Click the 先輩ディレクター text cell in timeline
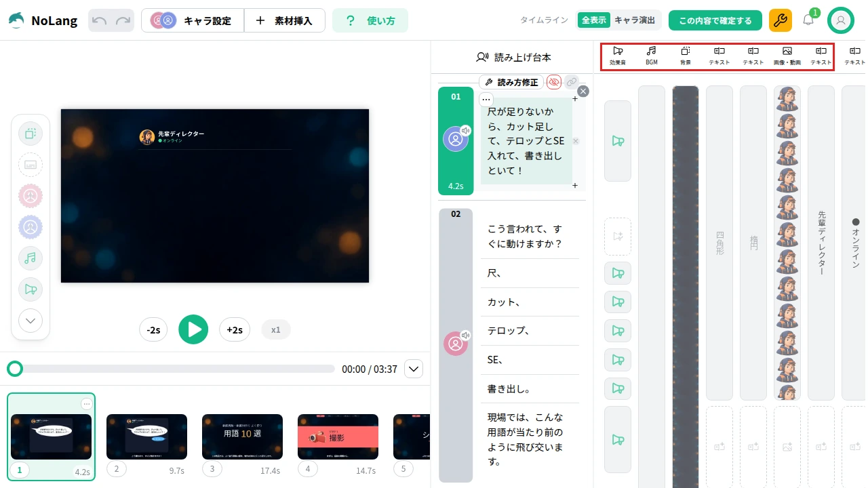Screen dimensions: 868x488 tap(821, 243)
